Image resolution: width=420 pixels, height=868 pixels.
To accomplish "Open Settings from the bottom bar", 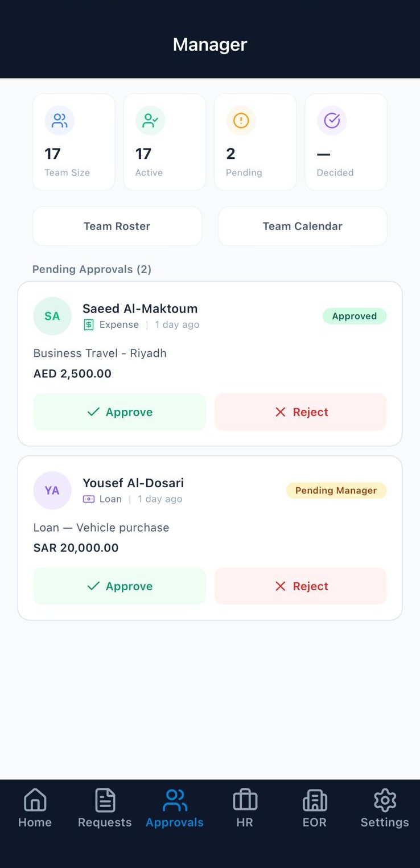I will pyautogui.click(x=385, y=808).
